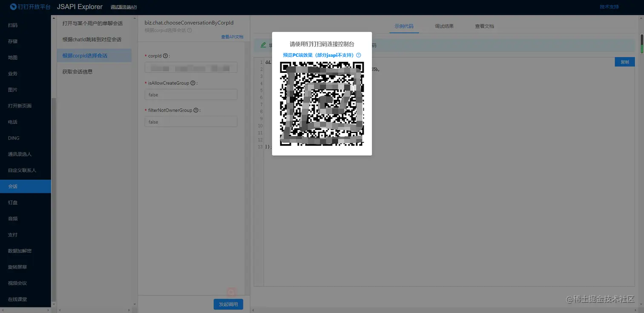Select 自定义联系人 in left sidebar

tap(25, 170)
